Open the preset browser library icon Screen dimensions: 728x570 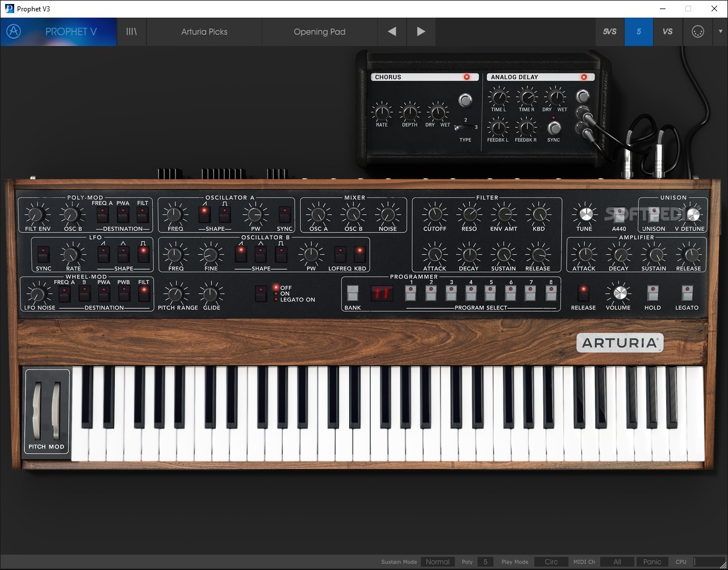pyautogui.click(x=131, y=32)
